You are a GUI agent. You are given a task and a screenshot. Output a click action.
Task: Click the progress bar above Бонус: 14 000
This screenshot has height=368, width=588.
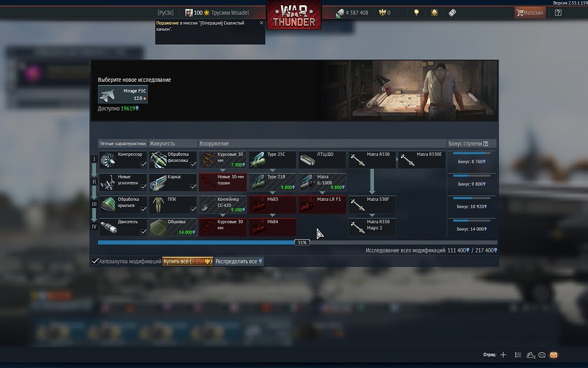coord(472,221)
